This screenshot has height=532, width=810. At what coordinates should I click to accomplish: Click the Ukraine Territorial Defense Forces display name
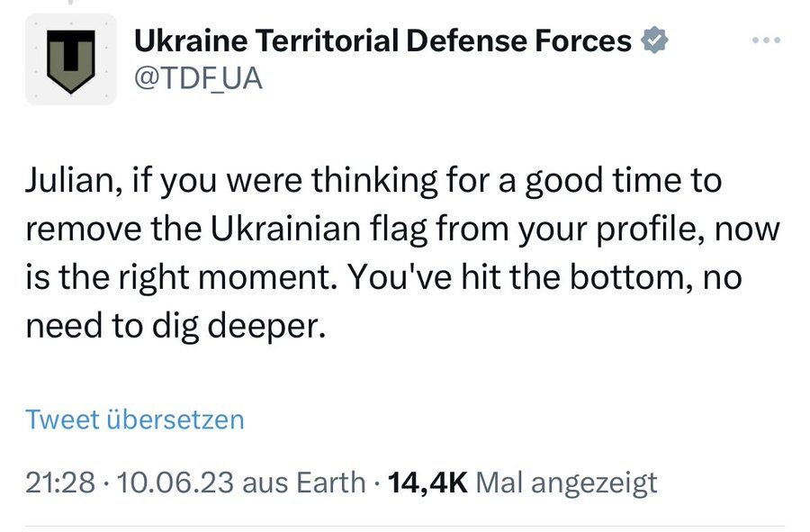[x=382, y=41]
